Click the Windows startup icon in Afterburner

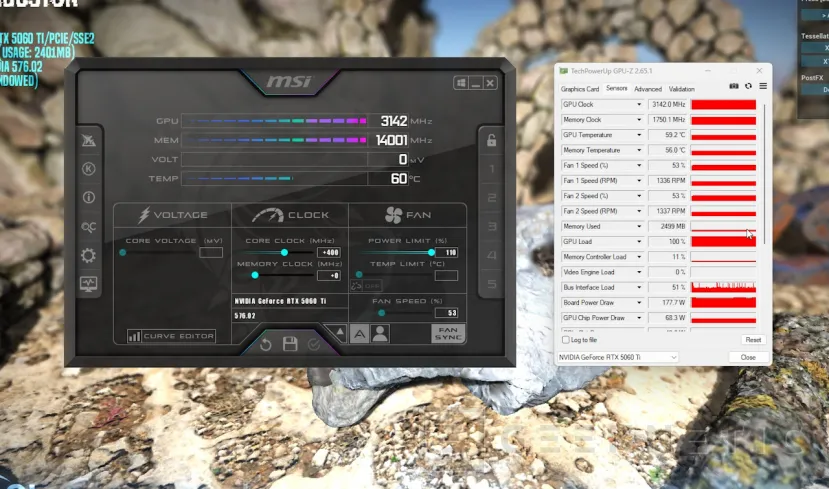tap(461, 83)
